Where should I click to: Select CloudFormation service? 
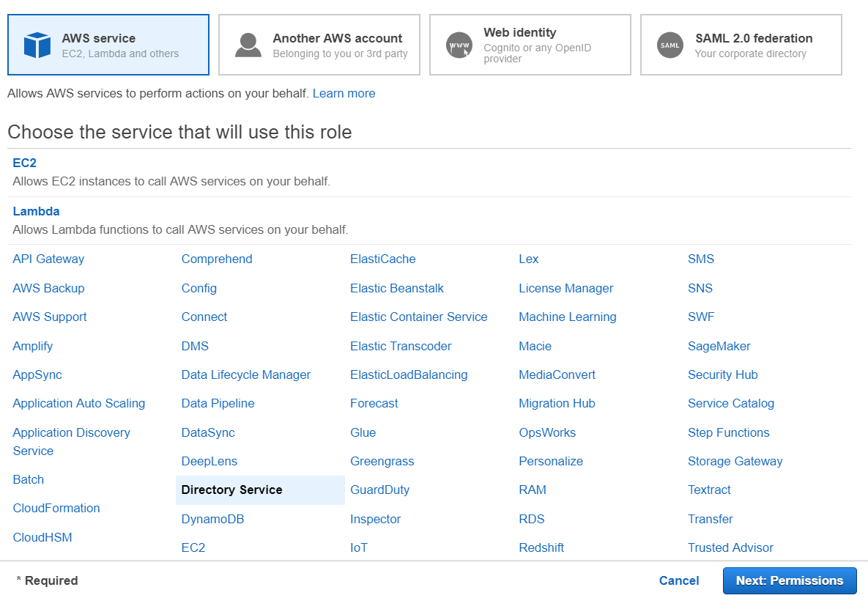(x=56, y=508)
